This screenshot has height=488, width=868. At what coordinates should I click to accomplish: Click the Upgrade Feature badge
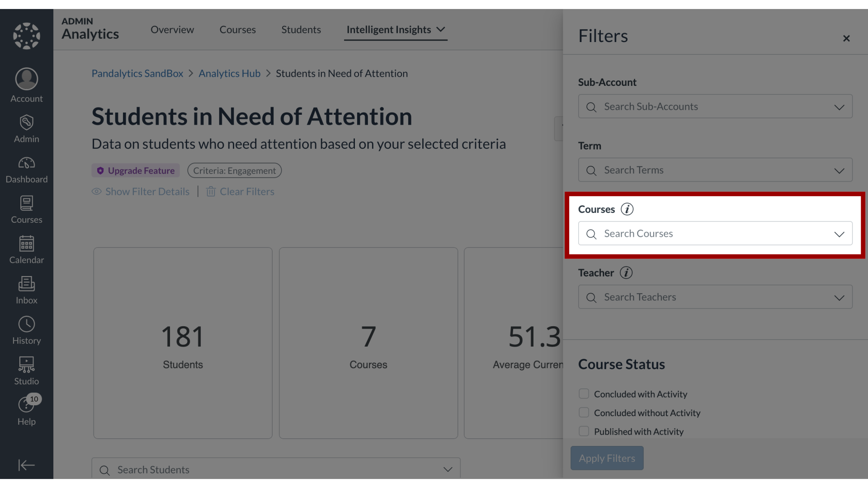click(135, 170)
